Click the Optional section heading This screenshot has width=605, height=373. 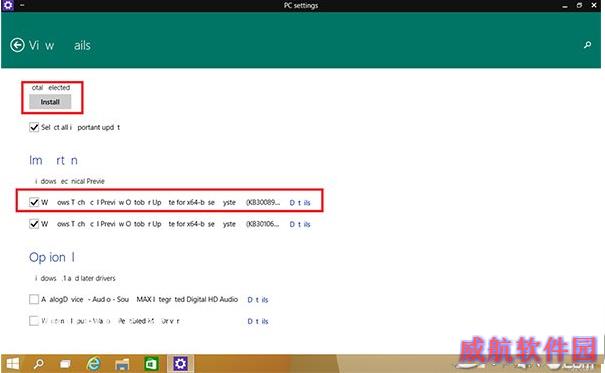pyautogui.click(x=52, y=257)
